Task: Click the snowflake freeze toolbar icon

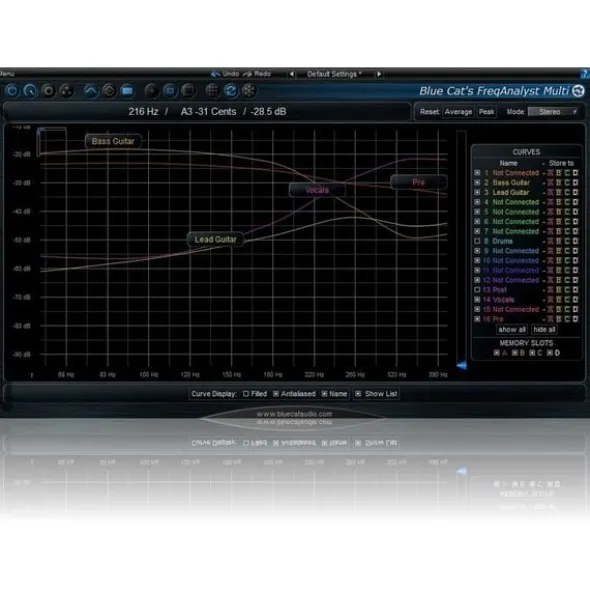Action: (249, 91)
